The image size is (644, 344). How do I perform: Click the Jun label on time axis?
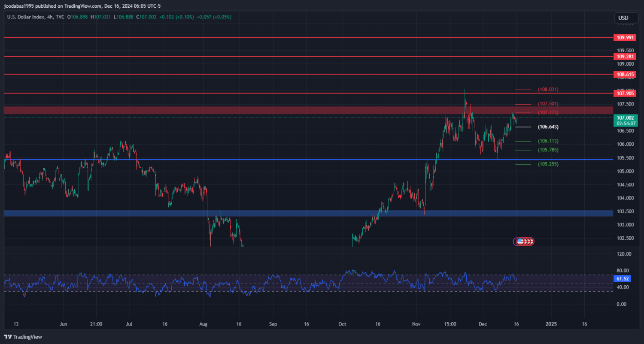(x=63, y=324)
